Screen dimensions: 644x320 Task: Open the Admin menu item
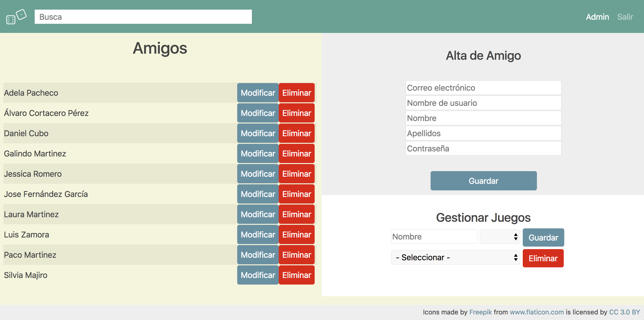[597, 17]
